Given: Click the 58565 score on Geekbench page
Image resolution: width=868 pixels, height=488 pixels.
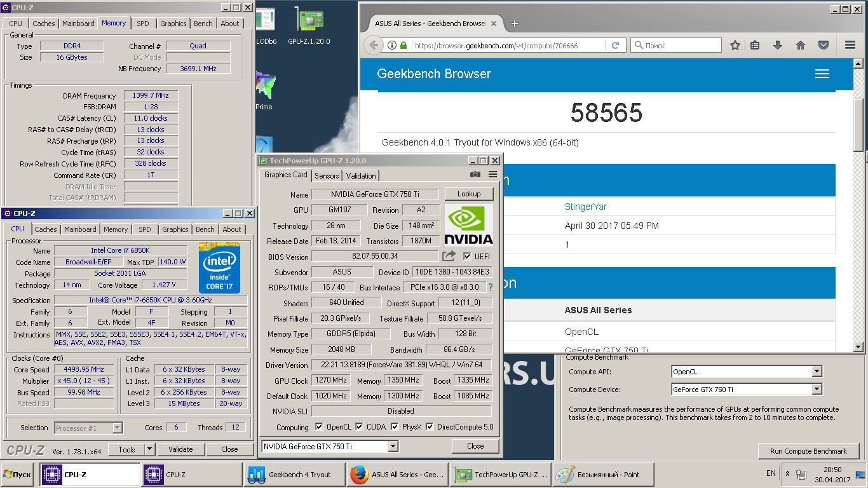Looking at the screenshot, I should pos(606,113).
